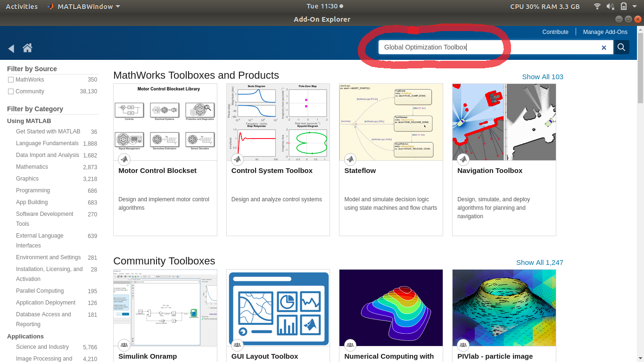Viewport: 644px width, 362px height.
Task: Filter by Applications category heading
Action: [25, 337]
